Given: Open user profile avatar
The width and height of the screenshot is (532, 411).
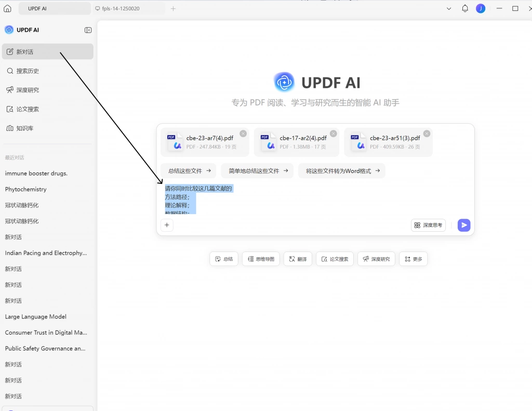Looking at the screenshot, I should [481, 8].
